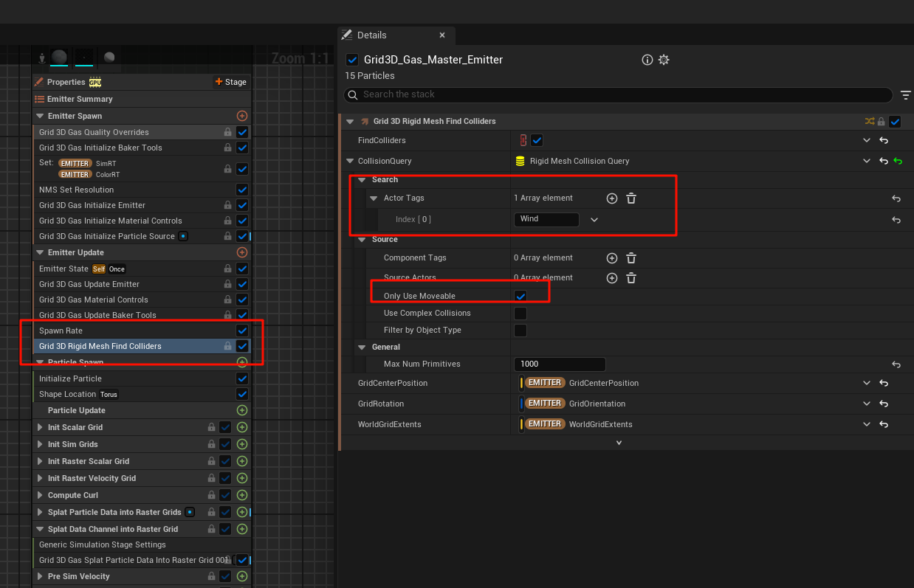
Task: Open GridCenterPosition parameter dropdown
Action: 867,384
